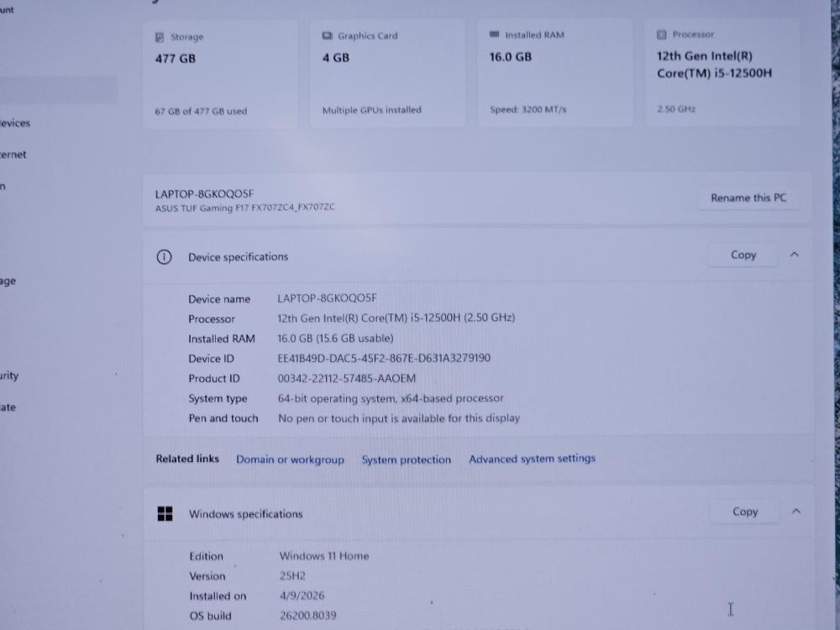Open the Processor i5-12500H card
The width and height of the screenshot is (840, 630).
pyautogui.click(x=722, y=72)
